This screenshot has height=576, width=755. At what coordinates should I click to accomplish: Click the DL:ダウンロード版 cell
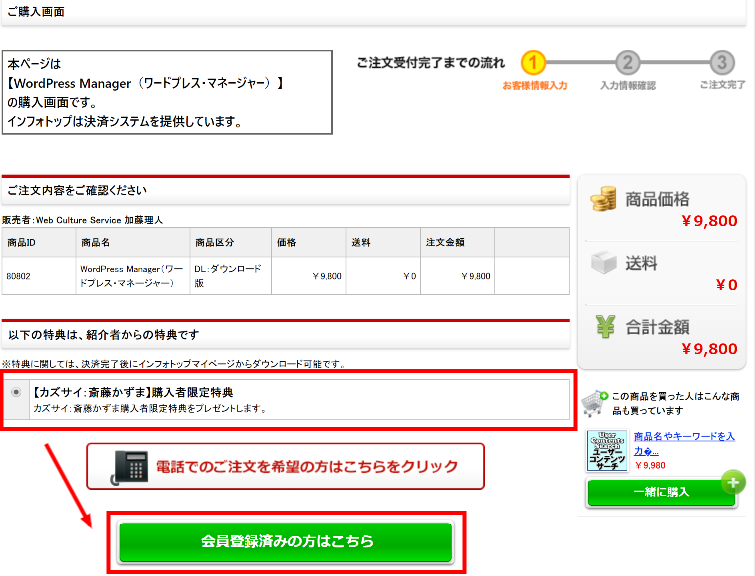(230, 276)
